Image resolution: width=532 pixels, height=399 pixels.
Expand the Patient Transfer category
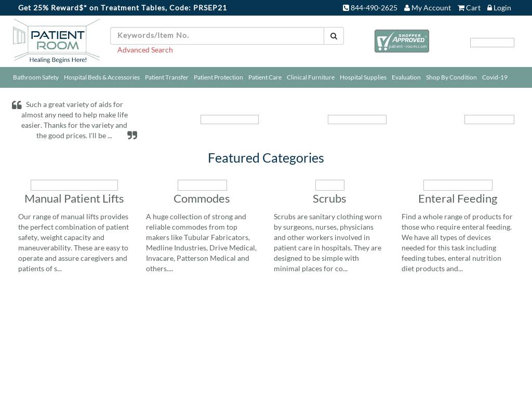click(x=167, y=77)
